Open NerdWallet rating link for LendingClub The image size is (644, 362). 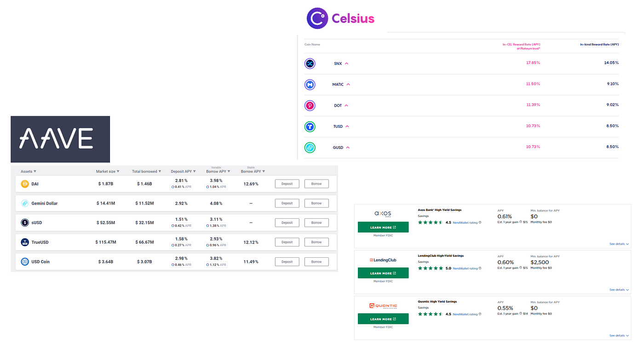(x=465, y=268)
